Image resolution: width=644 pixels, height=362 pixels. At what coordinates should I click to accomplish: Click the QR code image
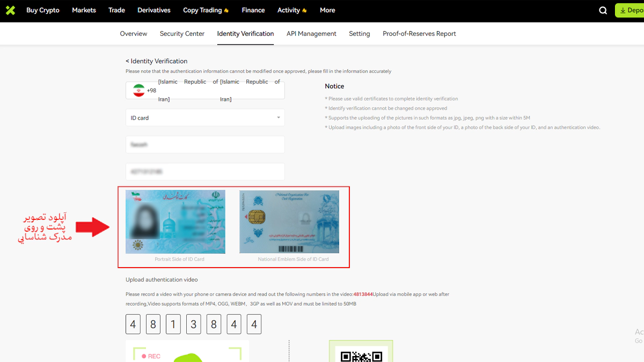click(x=361, y=355)
